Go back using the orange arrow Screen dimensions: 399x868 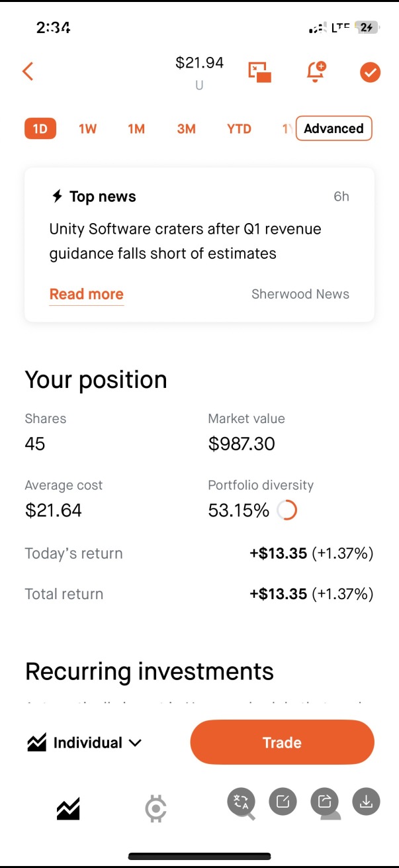tap(28, 72)
